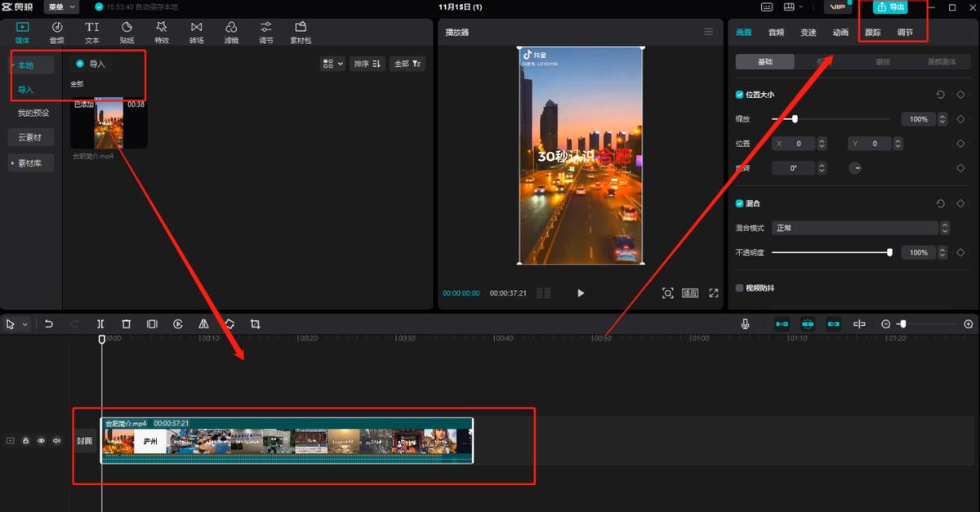Image resolution: width=980 pixels, height=512 pixels.
Task: Click the mirror flip icon in timeline toolbar
Action: click(203, 324)
